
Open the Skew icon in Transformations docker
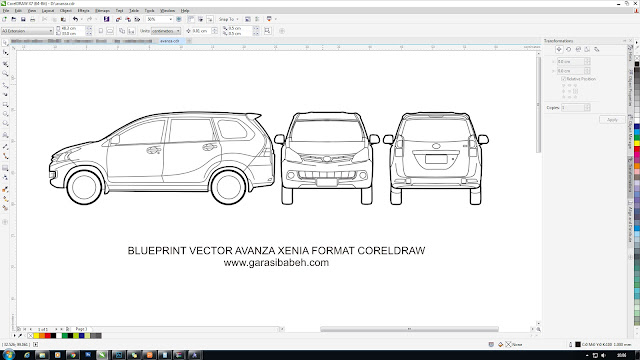[x=597, y=49]
